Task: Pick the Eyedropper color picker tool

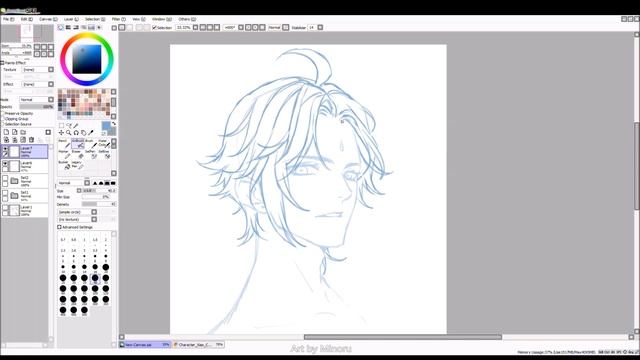Action: tap(91, 133)
